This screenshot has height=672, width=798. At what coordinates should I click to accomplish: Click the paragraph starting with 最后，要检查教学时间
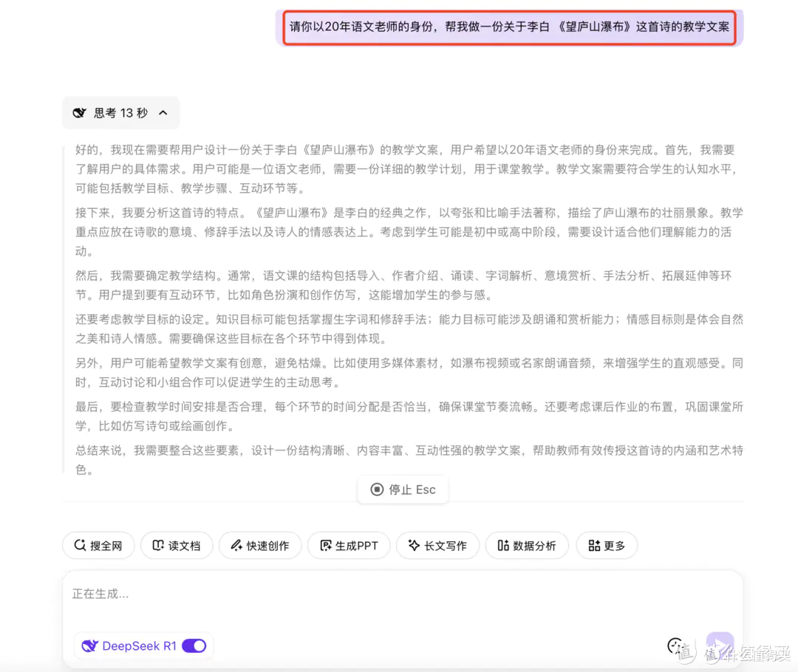[x=409, y=416]
